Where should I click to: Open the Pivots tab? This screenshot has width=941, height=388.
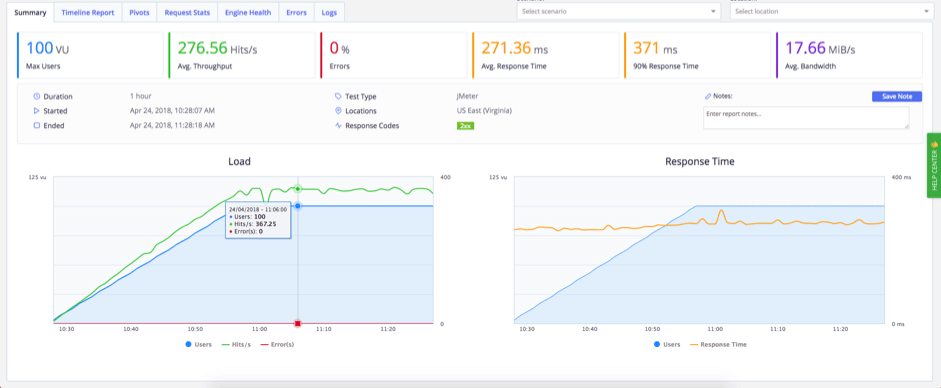pyautogui.click(x=140, y=12)
